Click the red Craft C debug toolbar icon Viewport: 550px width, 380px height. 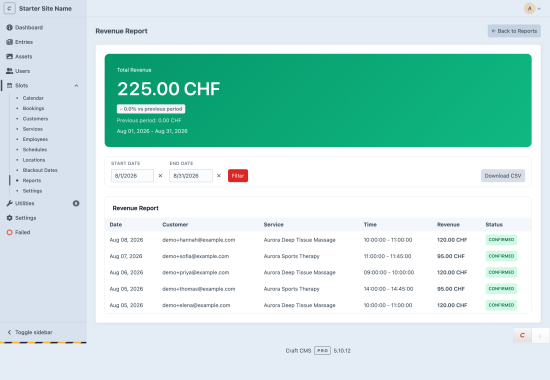522,335
